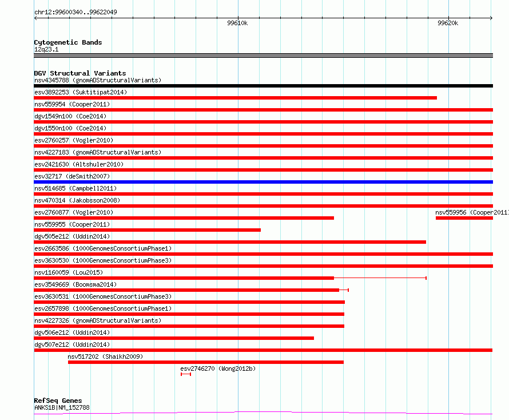
Task: Open variant nsv4345788 (gnomADStructuralVariants) label
Action: (x=98, y=80)
